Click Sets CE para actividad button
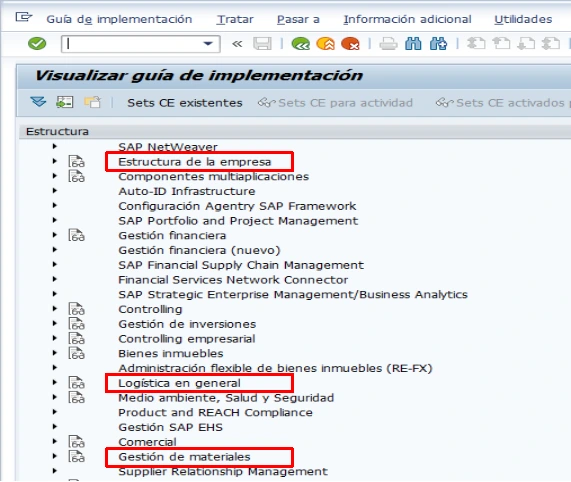This screenshot has height=482, width=571. pyautogui.click(x=335, y=103)
